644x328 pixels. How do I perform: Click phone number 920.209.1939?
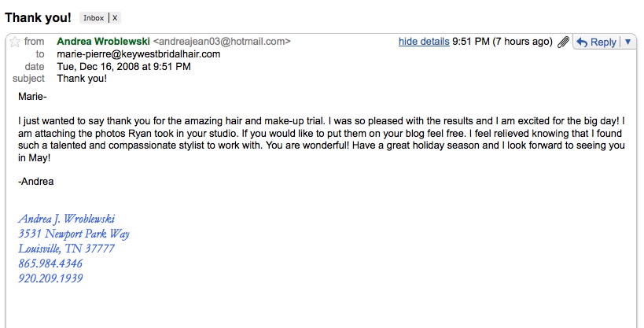point(50,278)
